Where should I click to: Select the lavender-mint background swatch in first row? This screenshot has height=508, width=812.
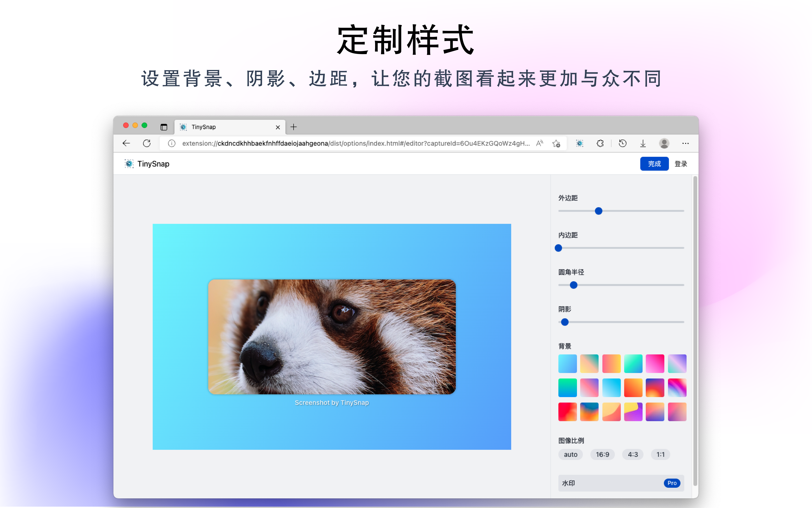[x=677, y=364]
